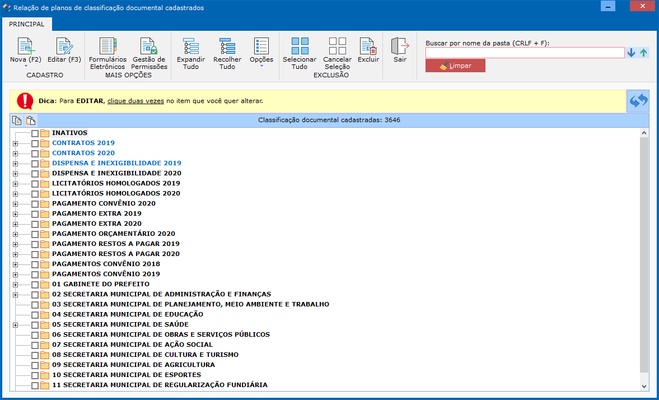659x400 pixels.
Task: Open Gestão de Permissões
Action: [149, 46]
